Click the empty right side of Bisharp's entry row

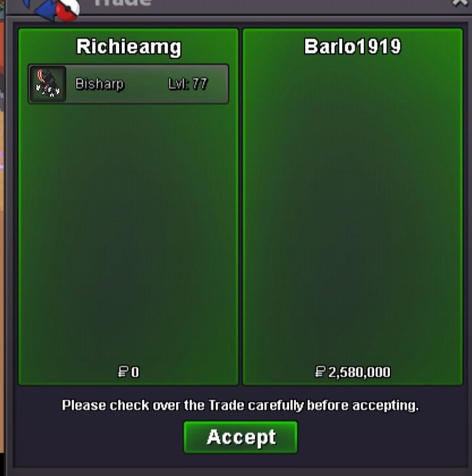point(218,84)
